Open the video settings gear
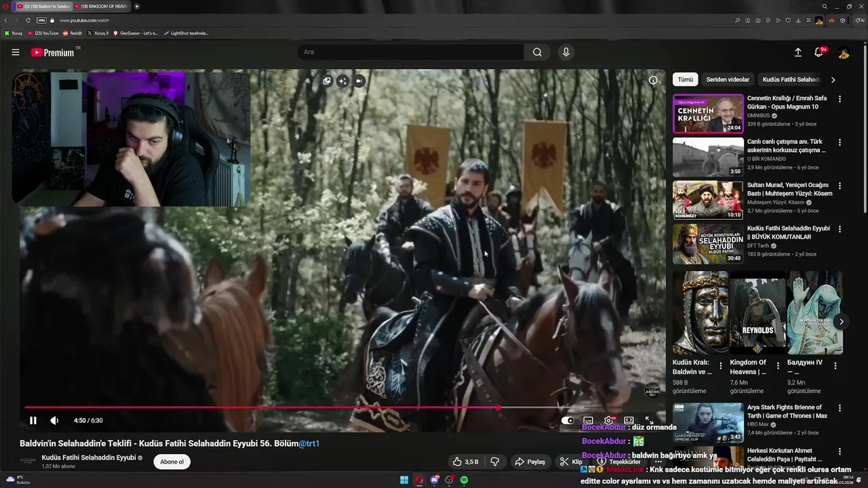The height and width of the screenshot is (488, 868). pyautogui.click(x=608, y=420)
